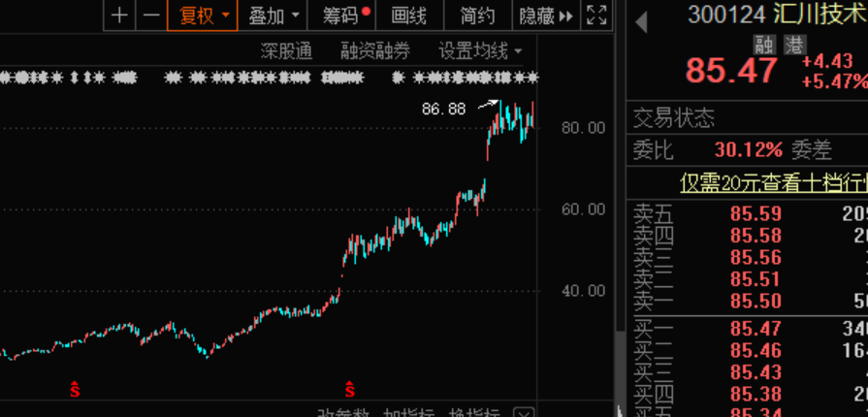868x417 pixels.
Task: Click the minus zoom-out chart button
Action: pos(150,16)
